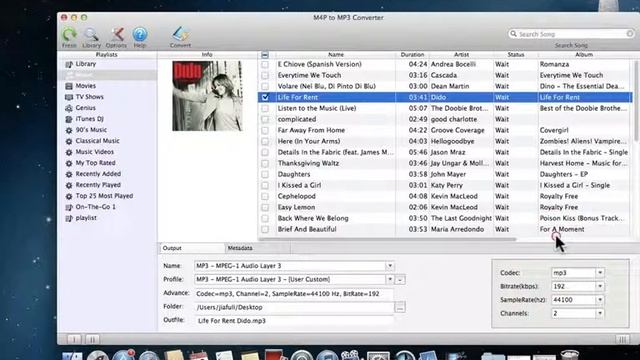Check the E Chiove (Spanish Version) checkbox
This screenshot has height=360, width=640.
coord(265,64)
